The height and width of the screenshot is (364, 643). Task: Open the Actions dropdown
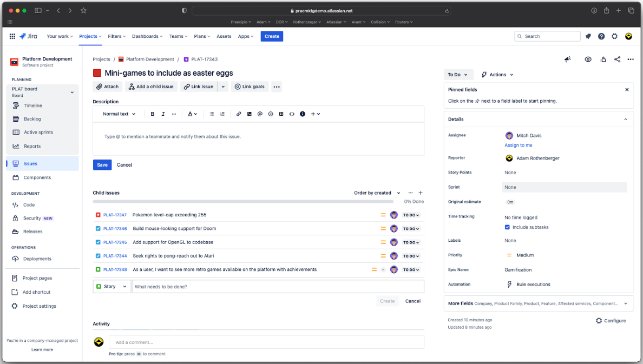(497, 75)
